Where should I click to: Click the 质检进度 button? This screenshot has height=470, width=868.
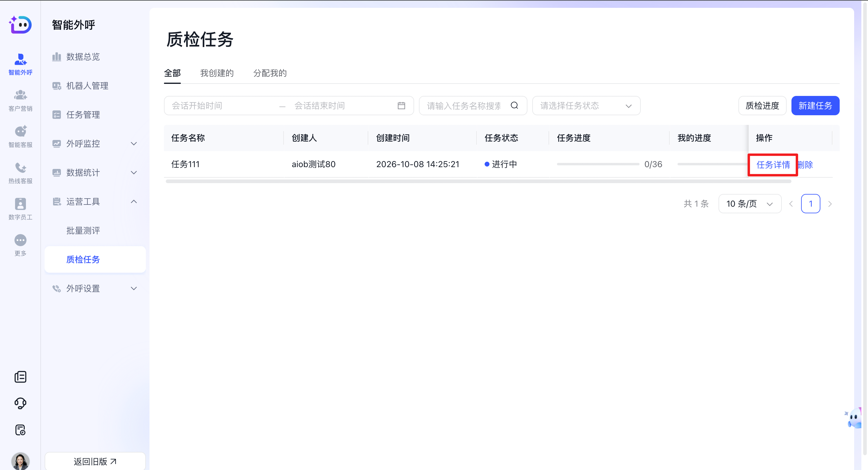tap(762, 106)
